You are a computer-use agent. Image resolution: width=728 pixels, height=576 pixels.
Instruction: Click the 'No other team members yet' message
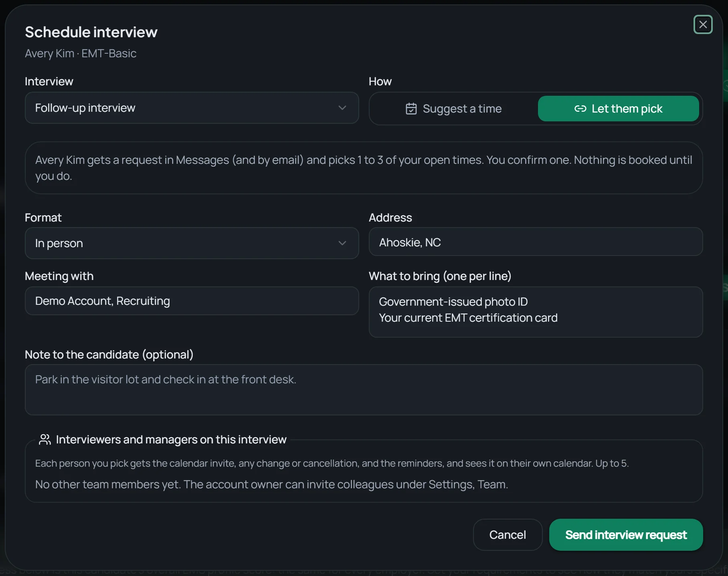coord(271,484)
